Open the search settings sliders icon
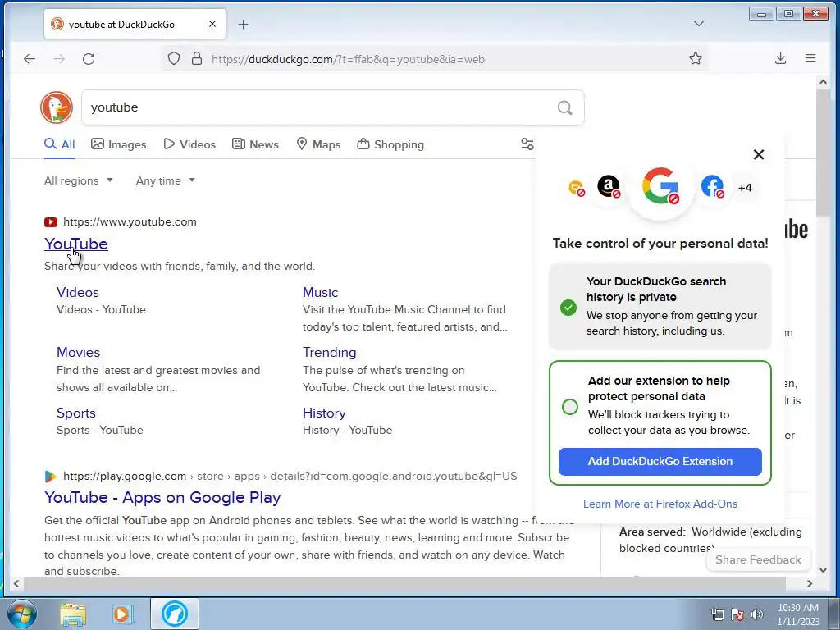This screenshot has height=630, width=840. point(527,144)
